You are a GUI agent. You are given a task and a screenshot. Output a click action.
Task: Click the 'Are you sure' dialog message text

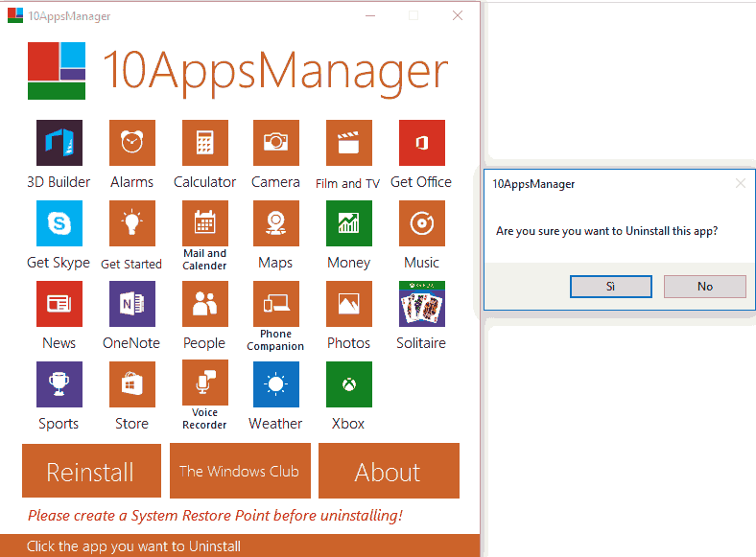click(x=606, y=231)
